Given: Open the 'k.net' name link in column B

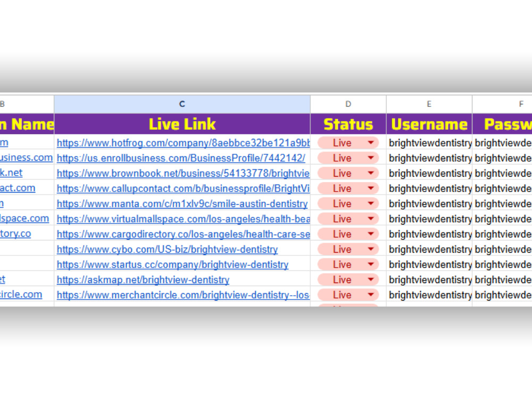Looking at the screenshot, I should tap(11, 173).
